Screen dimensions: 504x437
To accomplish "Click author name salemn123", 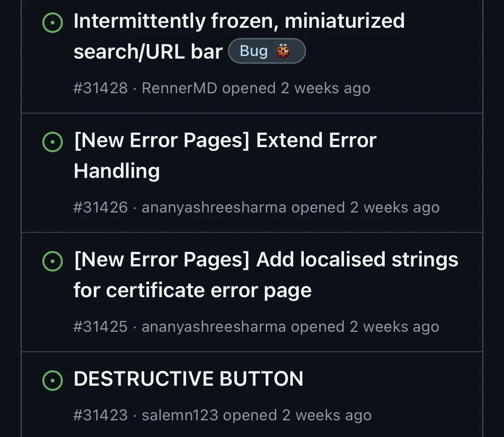I will [180, 415].
